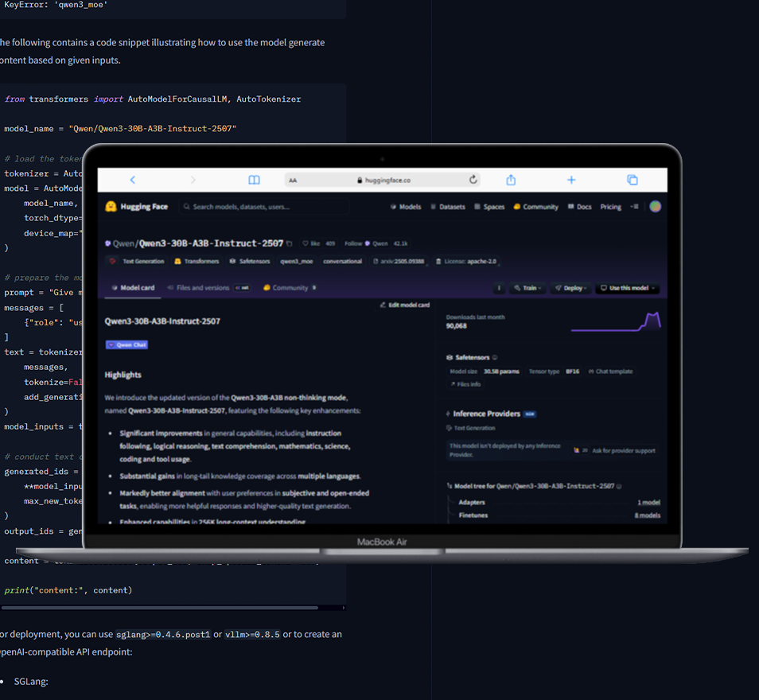Go to Models in the top nav
The image size is (759, 700).
click(x=406, y=207)
